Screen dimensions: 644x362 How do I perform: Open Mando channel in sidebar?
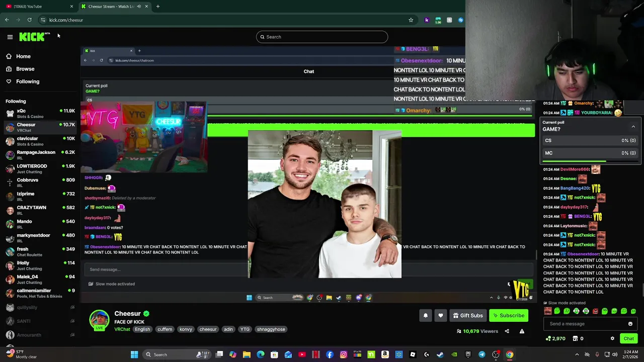[39, 224]
